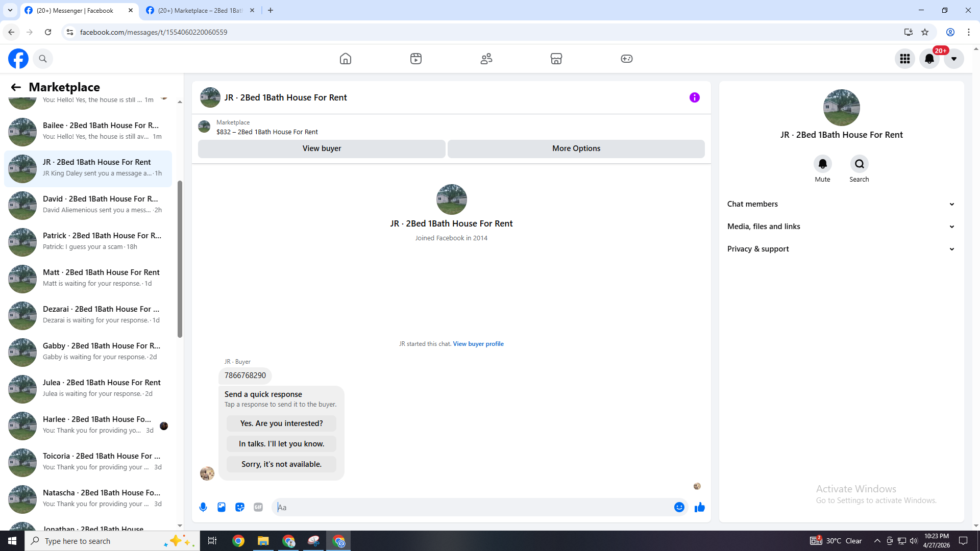Image resolution: width=980 pixels, height=551 pixels.
Task: Search in conversation using Search icon
Action: (x=860, y=164)
